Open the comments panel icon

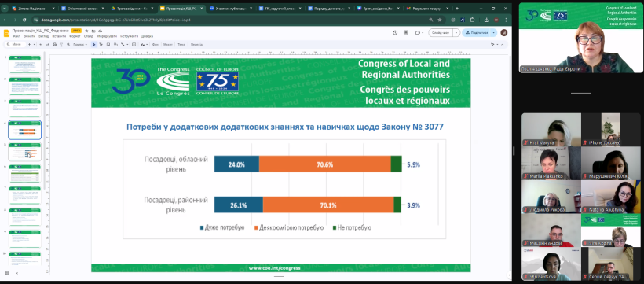click(x=406, y=33)
